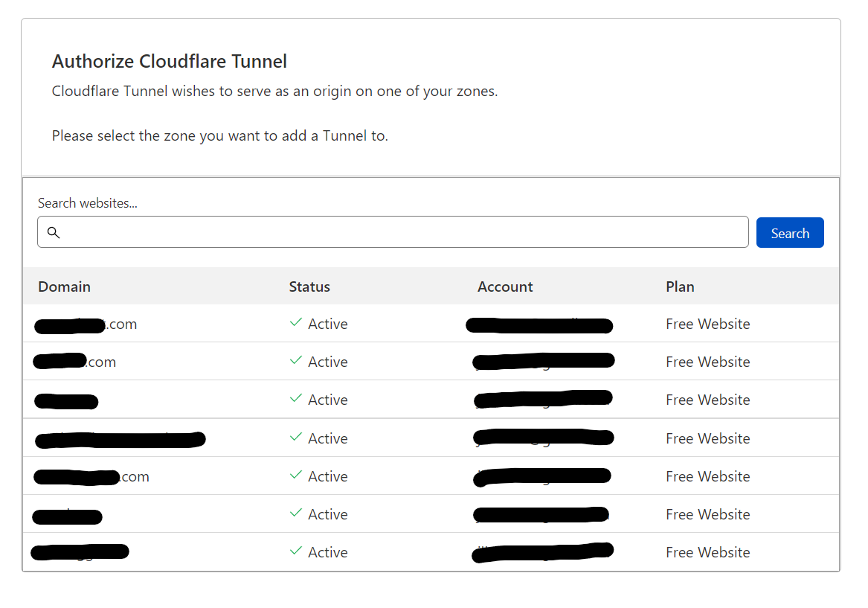Click the Status column header

coord(309,287)
